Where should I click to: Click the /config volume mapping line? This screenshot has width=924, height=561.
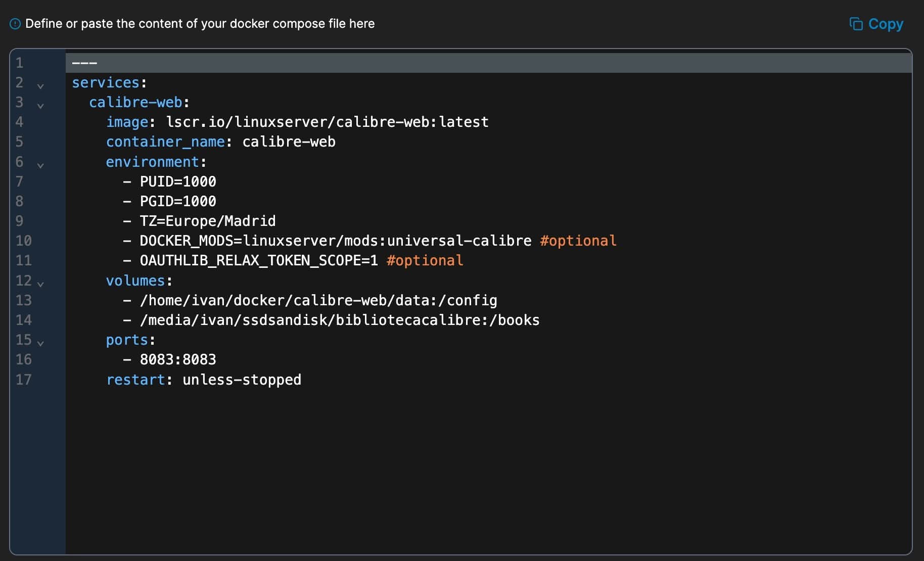pyautogui.click(x=318, y=301)
